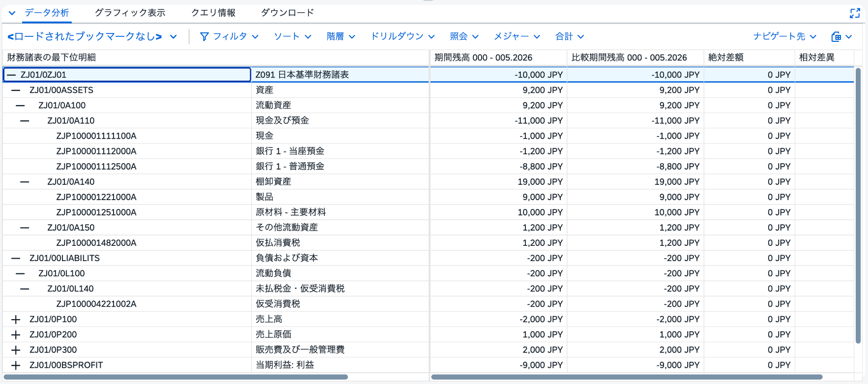Open the 合計 dropdown
Viewport: 868px width, 384px height.
[x=569, y=36]
